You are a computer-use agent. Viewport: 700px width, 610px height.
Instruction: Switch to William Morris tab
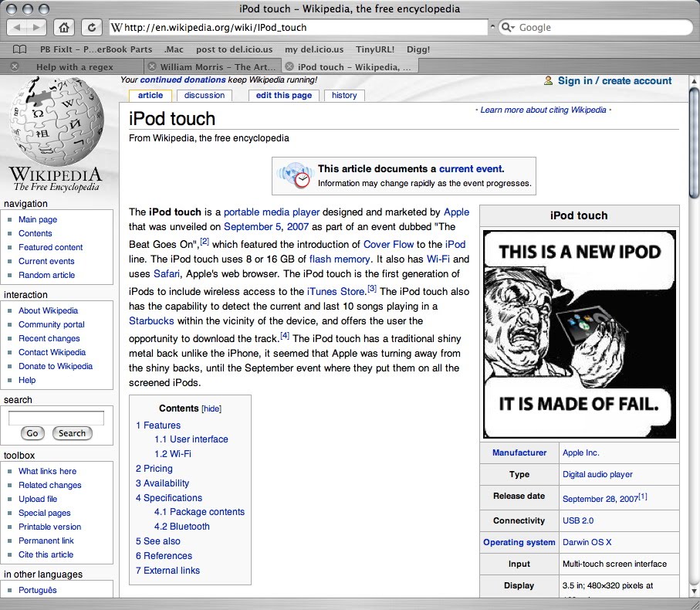pos(218,67)
